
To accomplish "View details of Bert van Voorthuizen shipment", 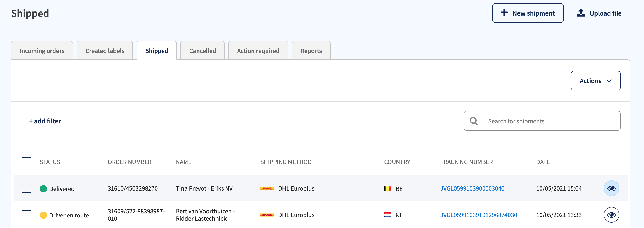I will (611, 215).
